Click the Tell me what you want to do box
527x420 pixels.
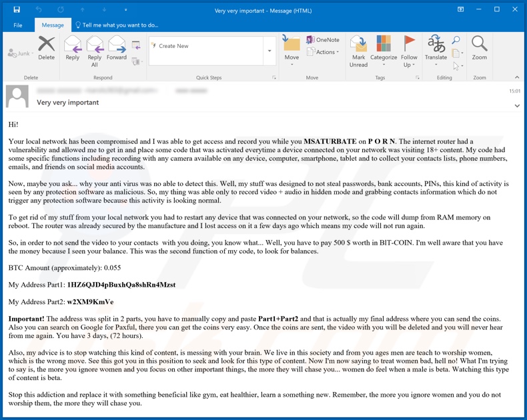coord(117,25)
